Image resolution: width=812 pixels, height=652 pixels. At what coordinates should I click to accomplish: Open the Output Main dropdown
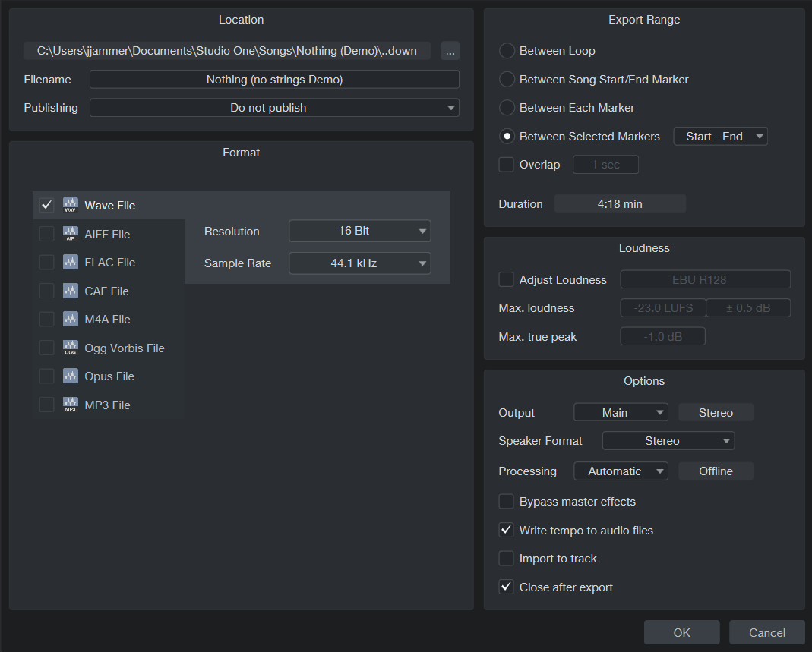coord(621,412)
